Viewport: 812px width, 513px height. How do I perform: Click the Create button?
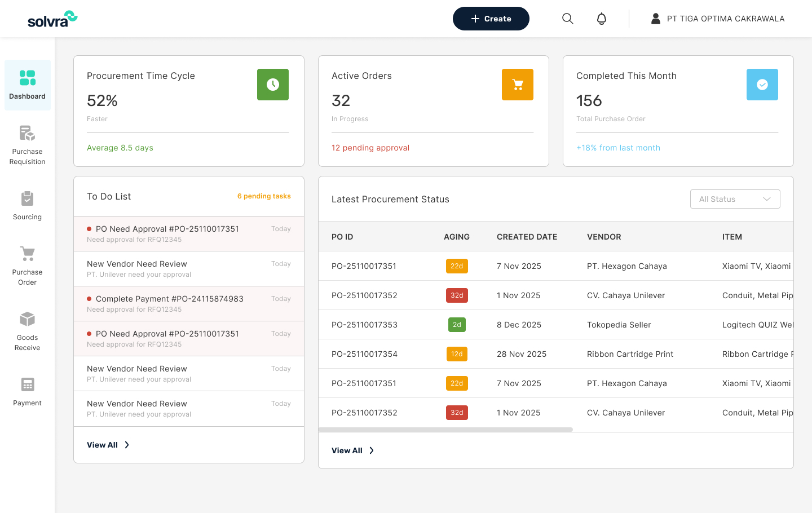point(491,18)
